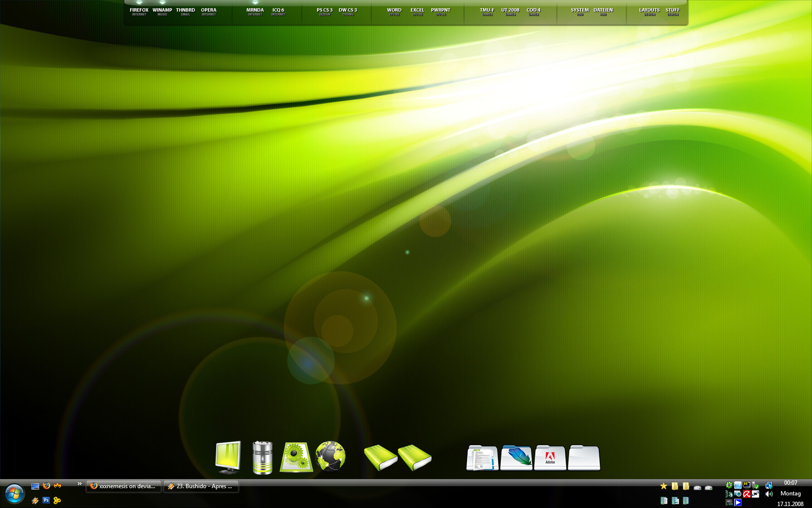812x508 pixels.
Task: Launch OPERA from the top launcher bar
Action: [x=209, y=12]
